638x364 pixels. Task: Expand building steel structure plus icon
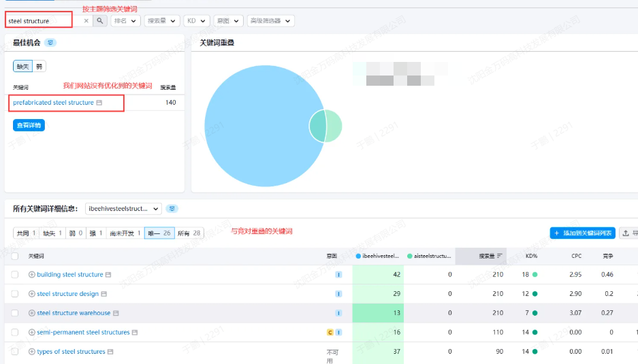click(x=31, y=275)
